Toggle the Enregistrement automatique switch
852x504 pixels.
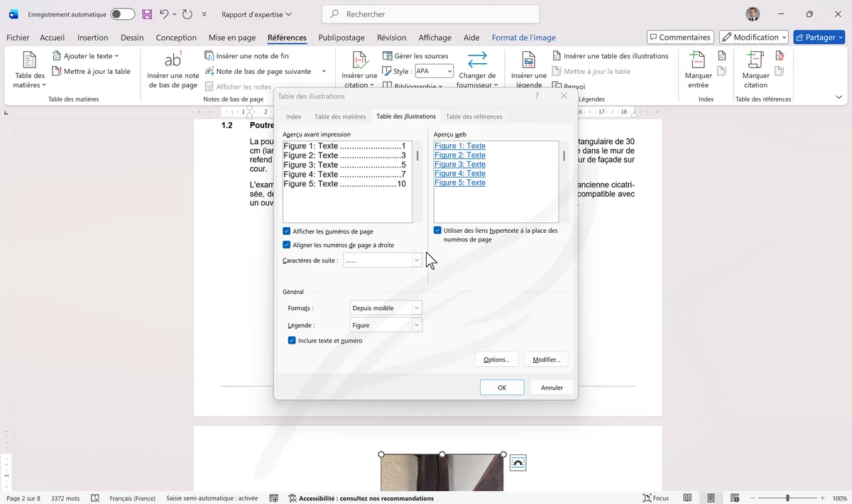[x=122, y=14]
